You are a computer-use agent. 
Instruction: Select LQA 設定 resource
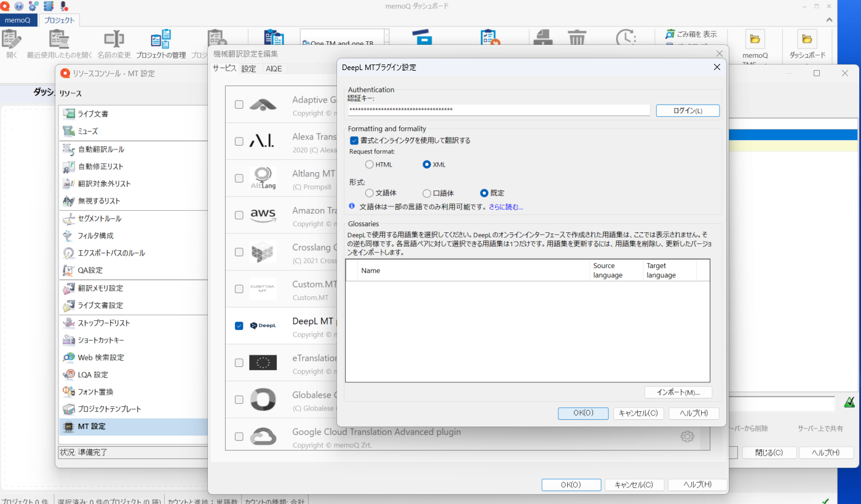pyautogui.click(x=133, y=375)
